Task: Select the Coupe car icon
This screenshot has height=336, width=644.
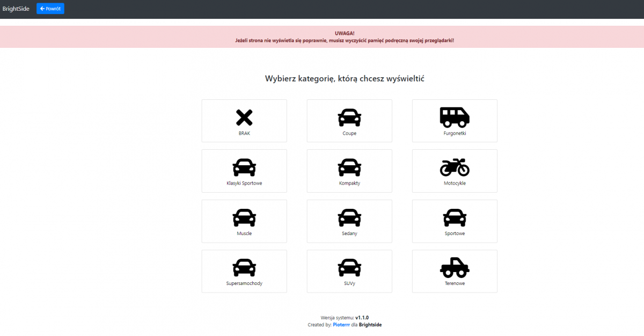Action: [349, 118]
